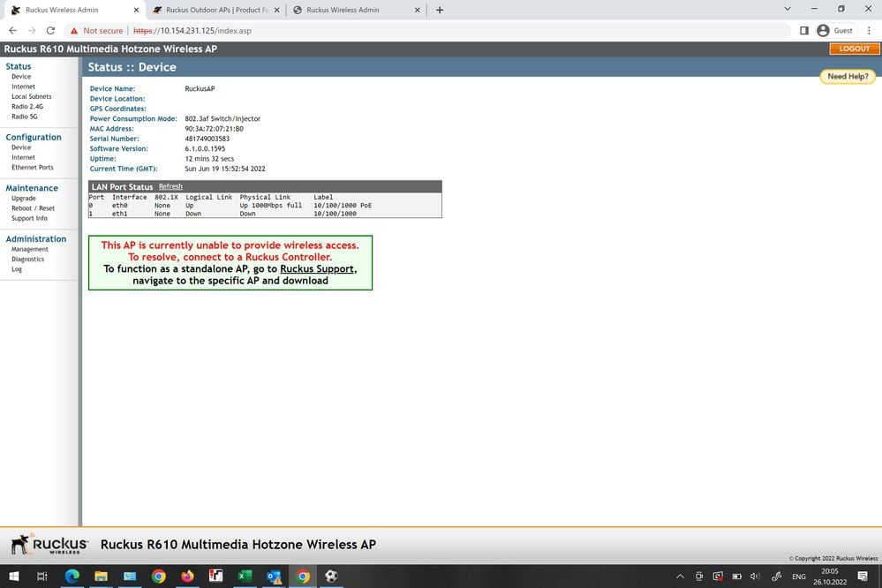The width and height of the screenshot is (882, 588).
Task: Close the Ruckus Outdoor APs tab
Action: 276,10
